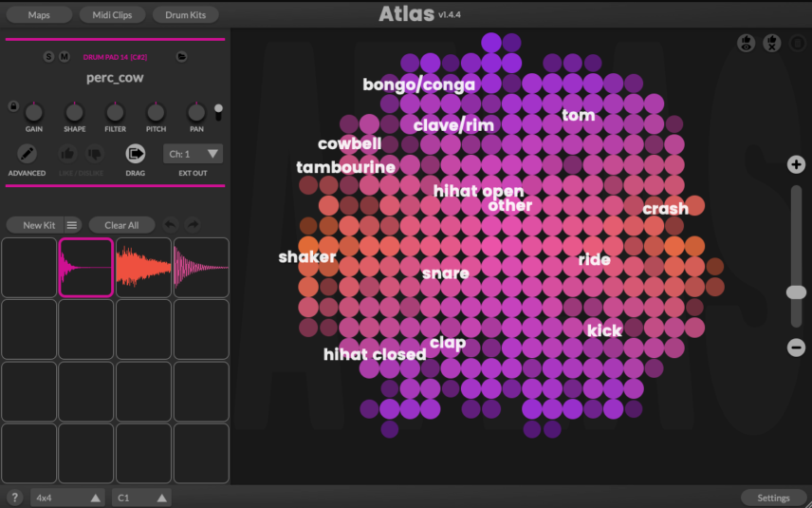Select the pad with pink outlined waveform
Viewport: 812px width, 508px height.
[86, 268]
